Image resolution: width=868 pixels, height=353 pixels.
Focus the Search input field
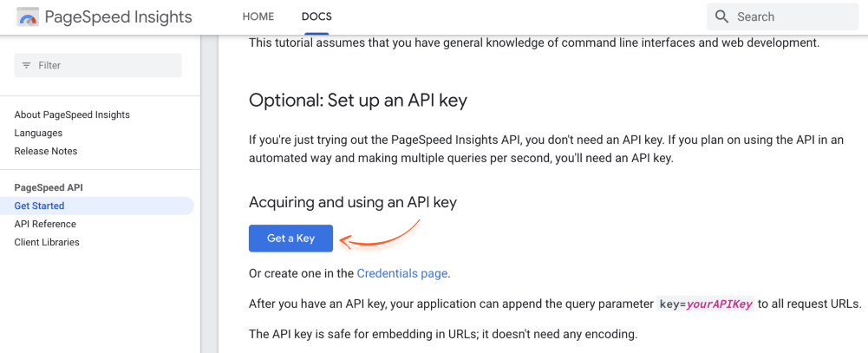coord(782,16)
